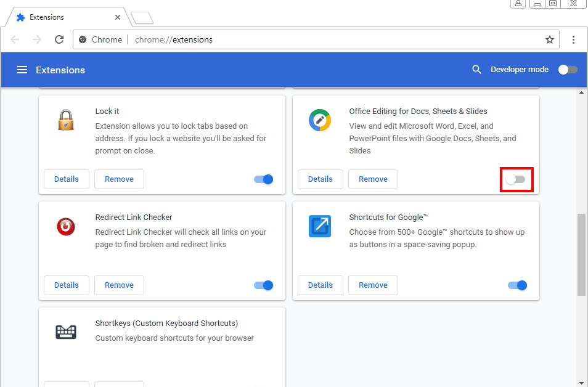Click the search extensions magnifier icon
588x387 pixels.
(x=476, y=70)
